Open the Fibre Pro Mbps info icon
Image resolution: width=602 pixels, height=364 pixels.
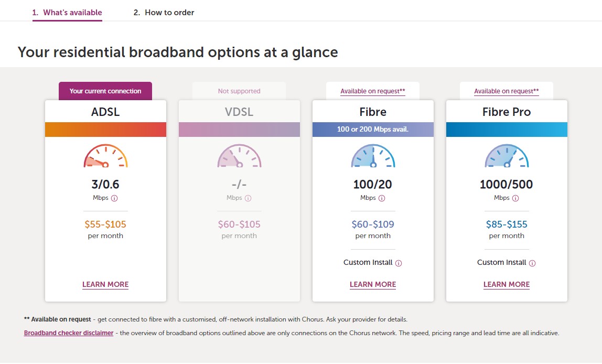pos(515,198)
